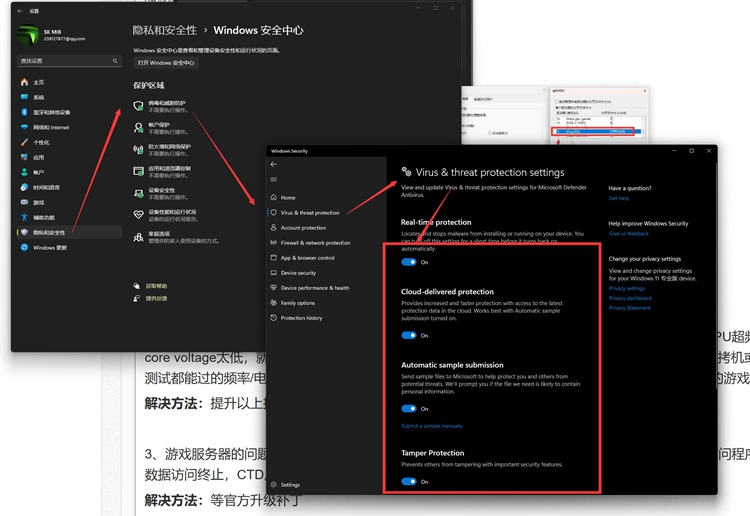750x516 pixels.
Task: Click the Settings gear in Windows Security
Action: (x=273, y=485)
